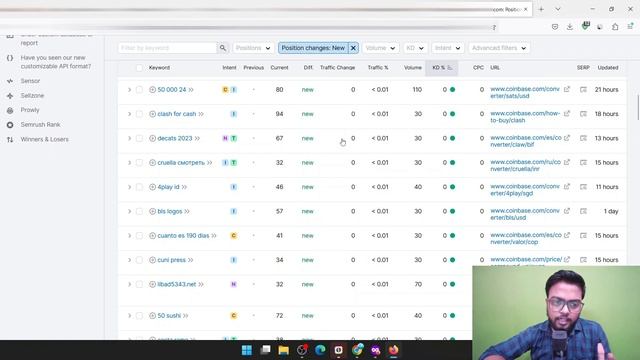Open keyword link decats 2023
The image size is (640, 360).
pos(175,138)
